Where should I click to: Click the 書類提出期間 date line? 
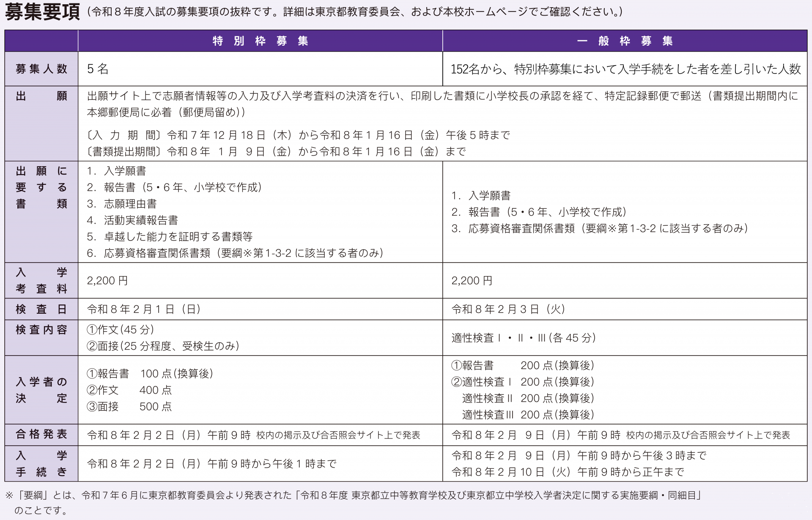pyautogui.click(x=276, y=151)
